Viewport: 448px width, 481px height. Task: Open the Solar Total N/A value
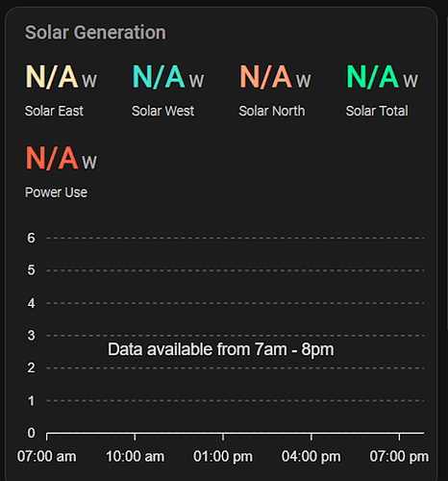(372, 77)
